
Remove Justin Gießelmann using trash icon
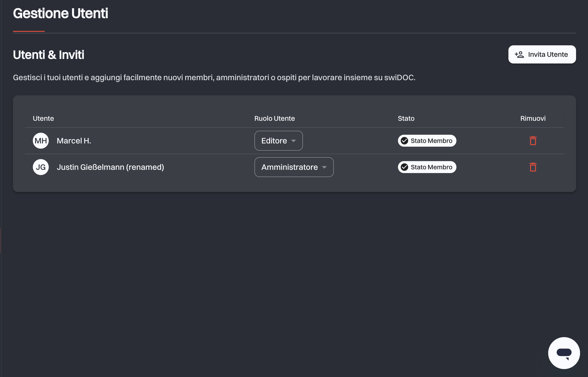click(533, 167)
